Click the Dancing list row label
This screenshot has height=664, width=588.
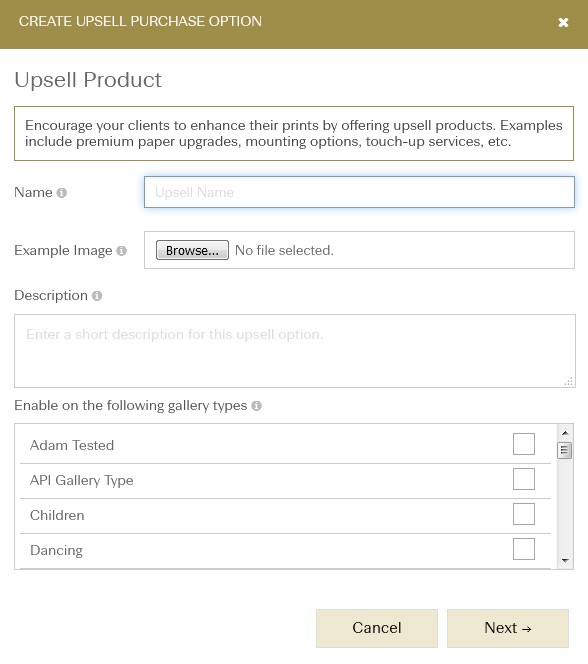point(56,551)
